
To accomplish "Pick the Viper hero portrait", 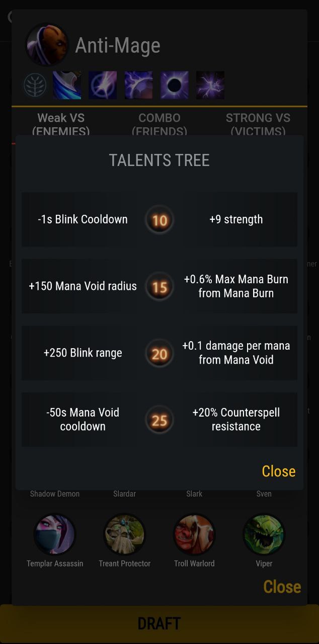I will (264, 535).
